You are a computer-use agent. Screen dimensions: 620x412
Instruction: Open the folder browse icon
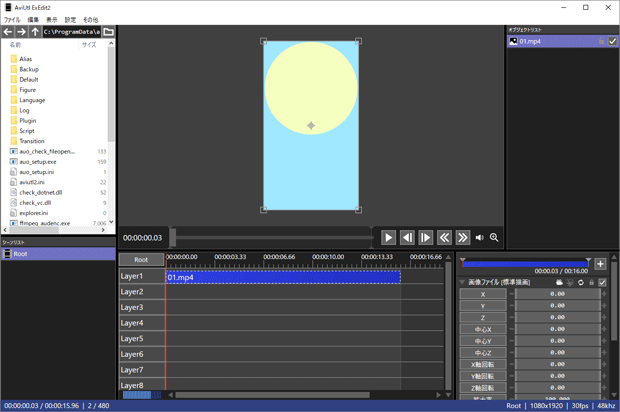[108, 32]
